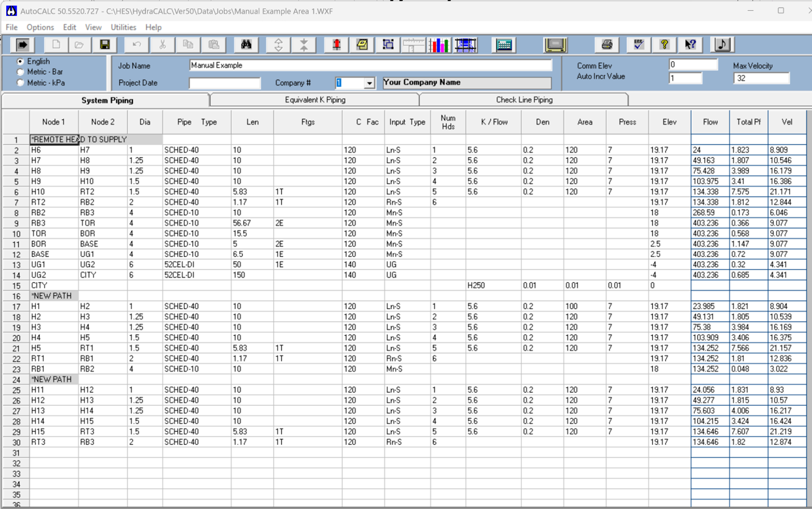
Task: Open the monitor preview icon
Action: (555, 45)
